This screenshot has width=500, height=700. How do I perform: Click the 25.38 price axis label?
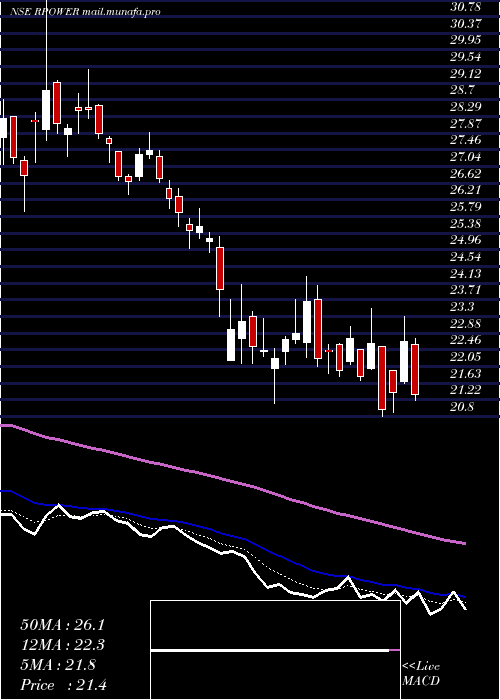tap(466, 224)
